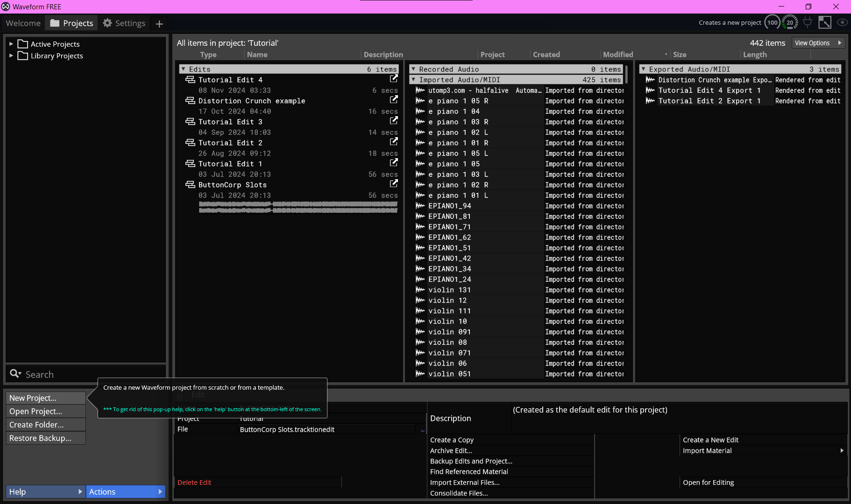Viewport: 851px width, 504px height.
Task: Collapse the Edits section
Action: pyautogui.click(x=184, y=69)
